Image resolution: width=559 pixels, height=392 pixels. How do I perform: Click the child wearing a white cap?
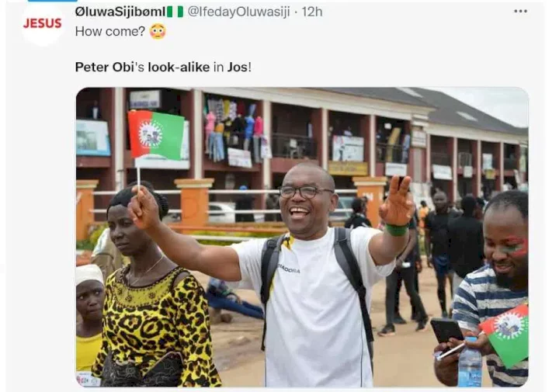pos(89,317)
